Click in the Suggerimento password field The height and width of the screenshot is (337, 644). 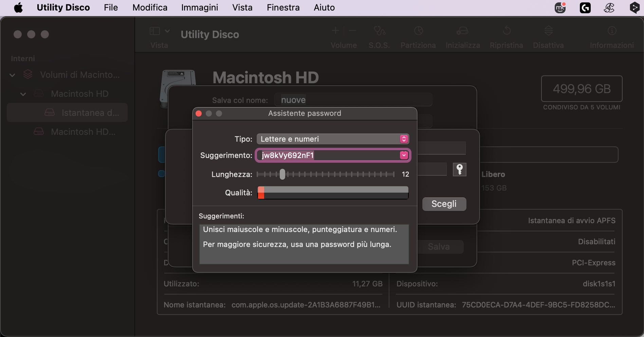pyautogui.click(x=328, y=155)
